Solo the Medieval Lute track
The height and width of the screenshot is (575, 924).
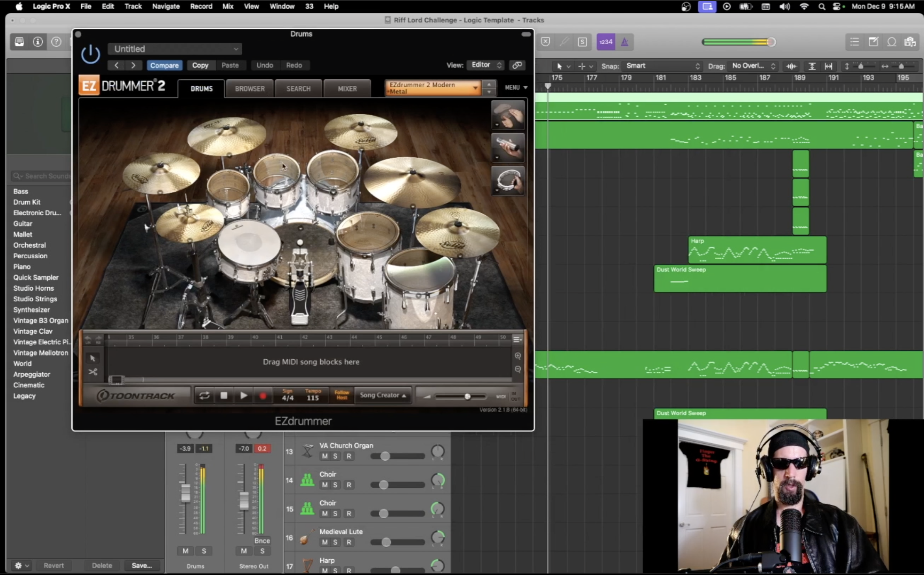335,542
